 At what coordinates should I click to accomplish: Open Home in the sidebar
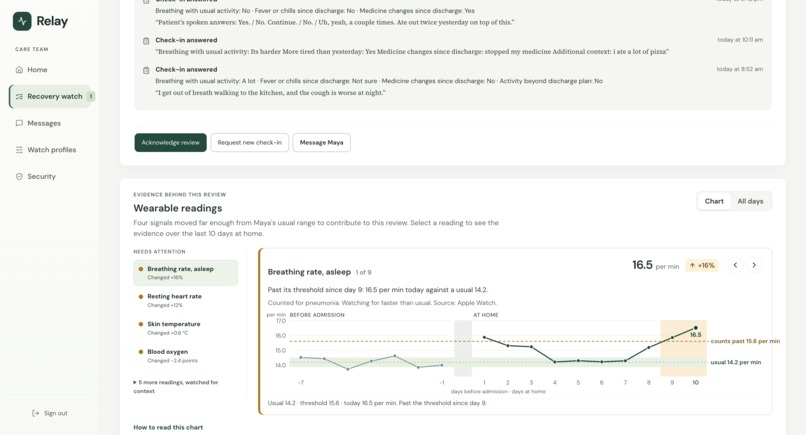tap(50, 69)
